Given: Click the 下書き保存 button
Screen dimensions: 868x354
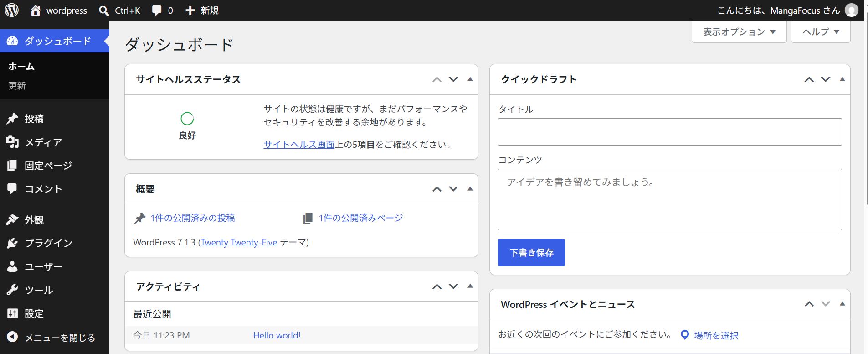Looking at the screenshot, I should point(531,253).
